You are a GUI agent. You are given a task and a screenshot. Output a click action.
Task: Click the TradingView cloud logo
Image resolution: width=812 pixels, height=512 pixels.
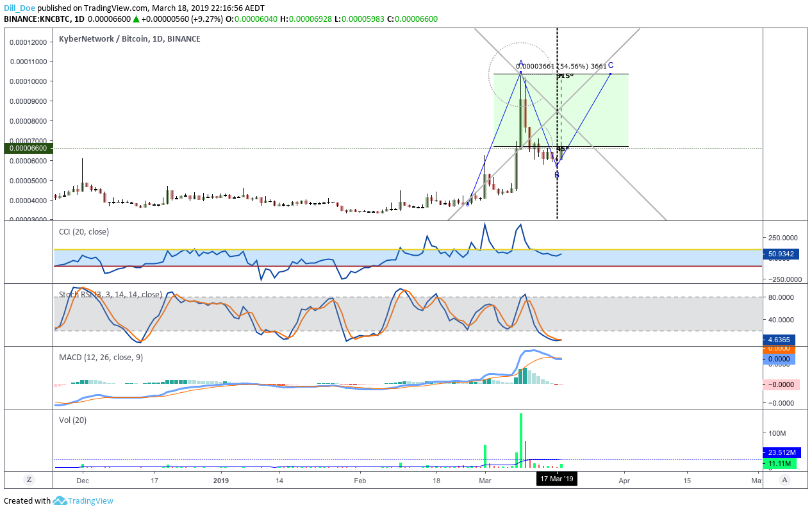pyautogui.click(x=60, y=501)
